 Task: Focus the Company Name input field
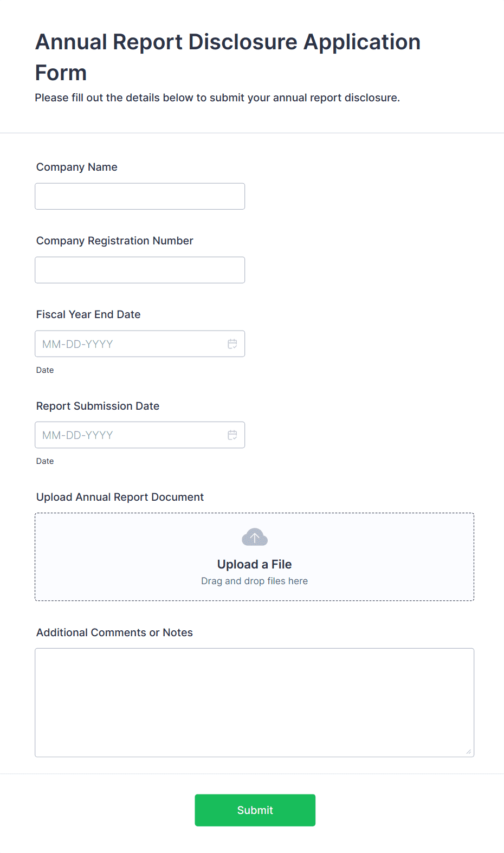point(140,196)
